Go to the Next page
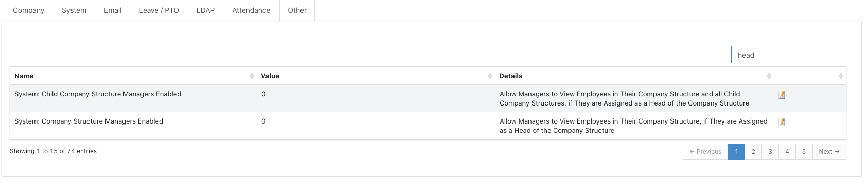This screenshot has height=192, width=868. click(829, 152)
